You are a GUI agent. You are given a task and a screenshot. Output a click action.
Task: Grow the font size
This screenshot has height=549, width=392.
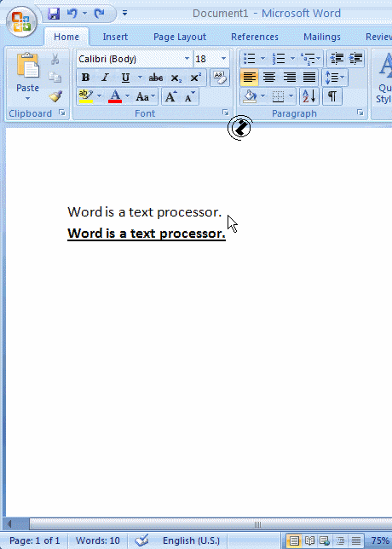170,96
